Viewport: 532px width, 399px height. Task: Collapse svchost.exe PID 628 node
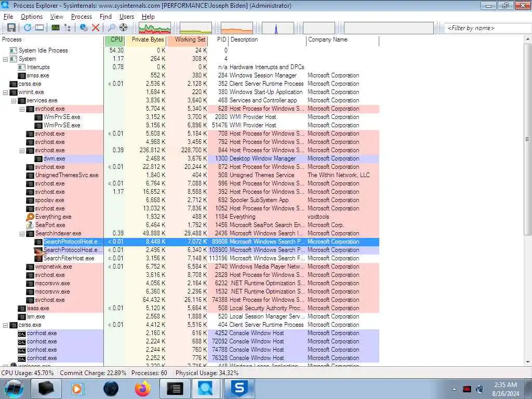pos(22,109)
